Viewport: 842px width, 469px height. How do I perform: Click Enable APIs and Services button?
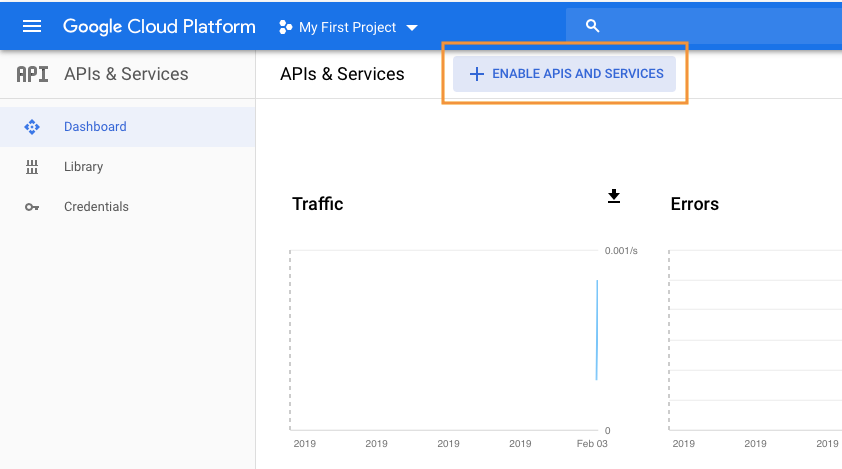pos(564,74)
